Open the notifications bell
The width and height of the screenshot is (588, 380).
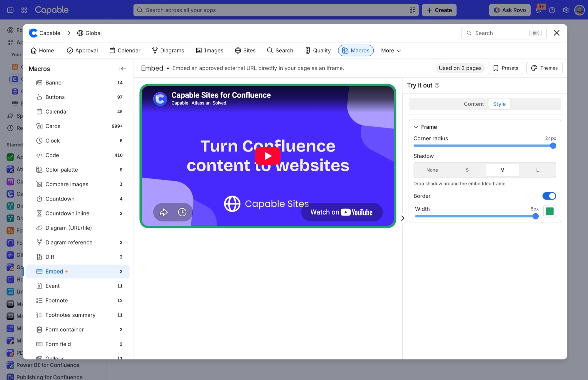pyautogui.click(x=538, y=10)
